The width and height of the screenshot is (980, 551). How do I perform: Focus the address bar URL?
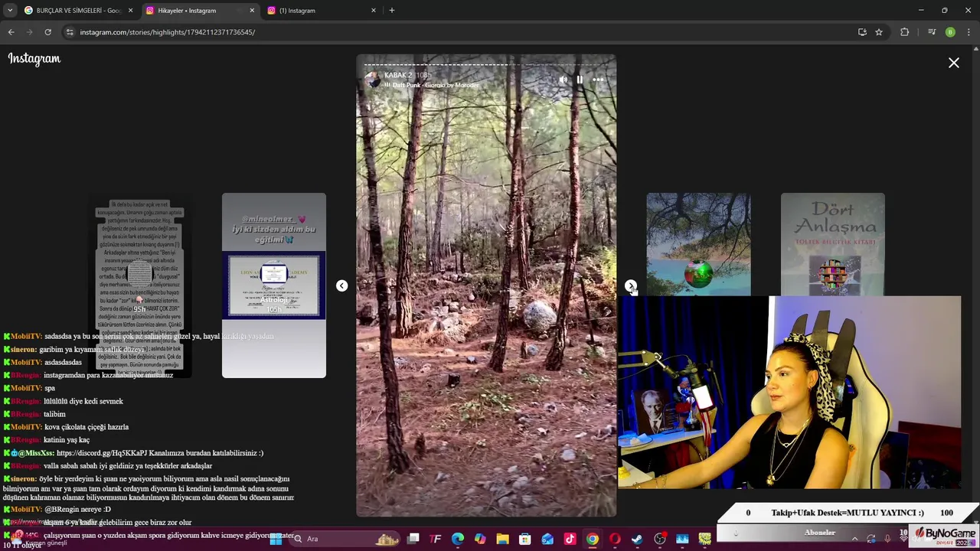coord(168,32)
